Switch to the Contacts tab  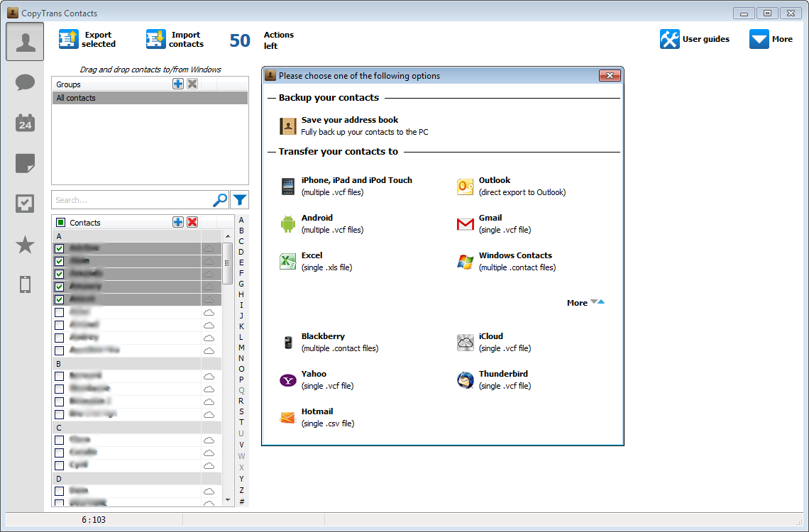tap(24, 41)
